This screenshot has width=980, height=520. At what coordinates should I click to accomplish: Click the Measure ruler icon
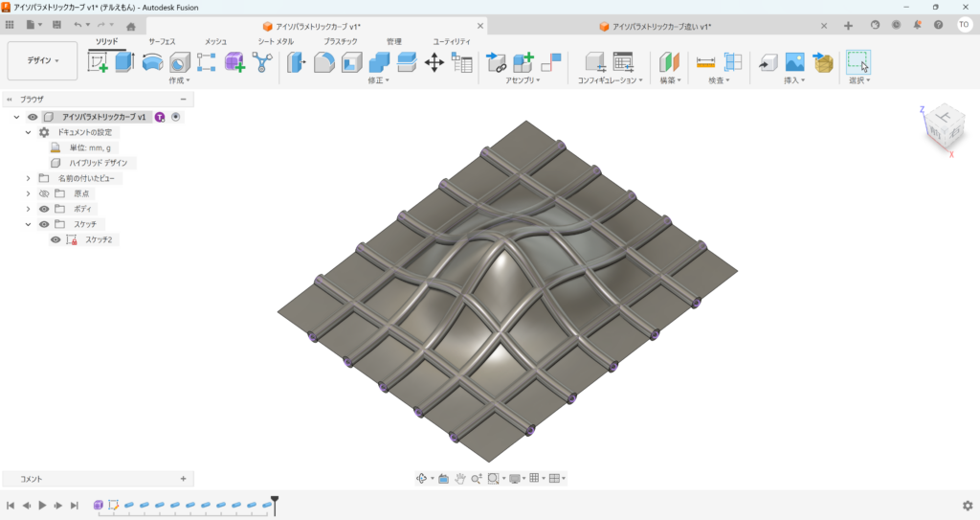[706, 62]
